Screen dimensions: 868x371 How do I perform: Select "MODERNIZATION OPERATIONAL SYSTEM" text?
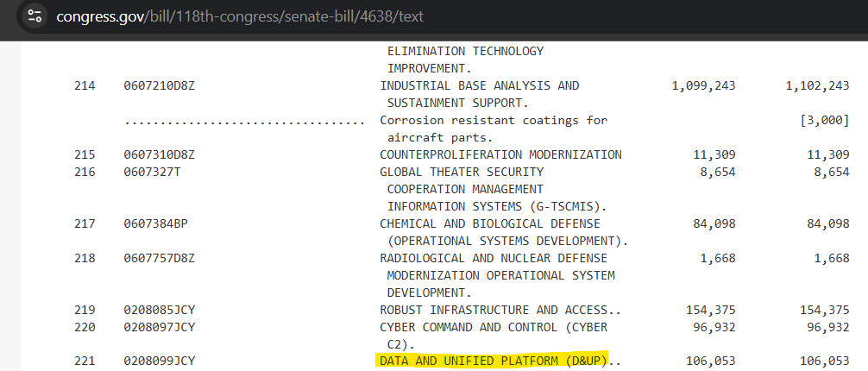tap(501, 275)
